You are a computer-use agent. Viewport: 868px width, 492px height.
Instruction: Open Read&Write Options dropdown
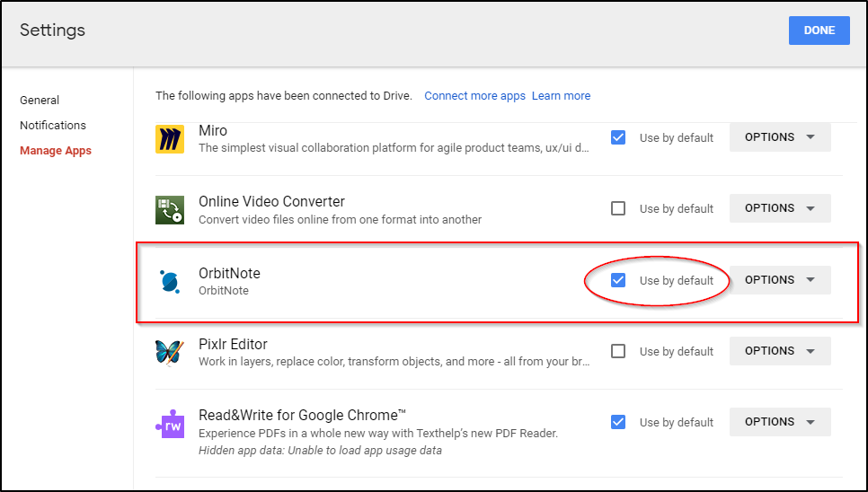pos(779,422)
